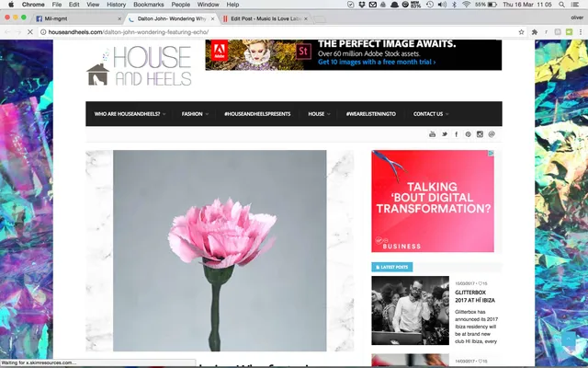Open the Chrome Window menu

point(209,5)
